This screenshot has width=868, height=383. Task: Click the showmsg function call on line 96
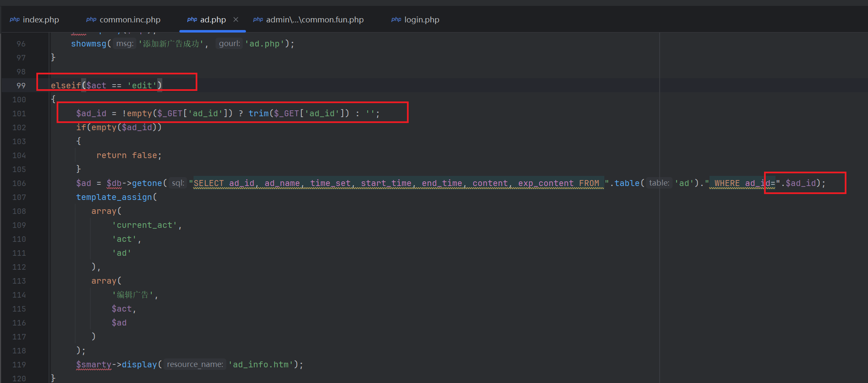point(89,44)
